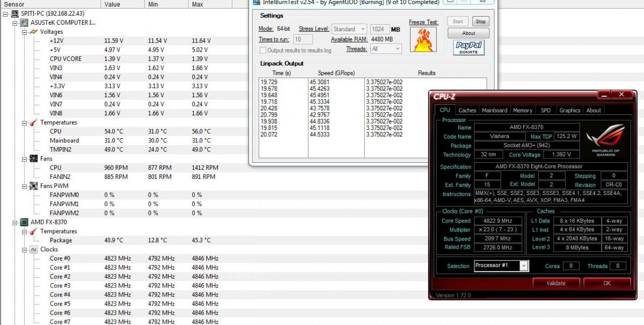
Task: Click the OK button in CPU-Z
Action: pos(607,283)
